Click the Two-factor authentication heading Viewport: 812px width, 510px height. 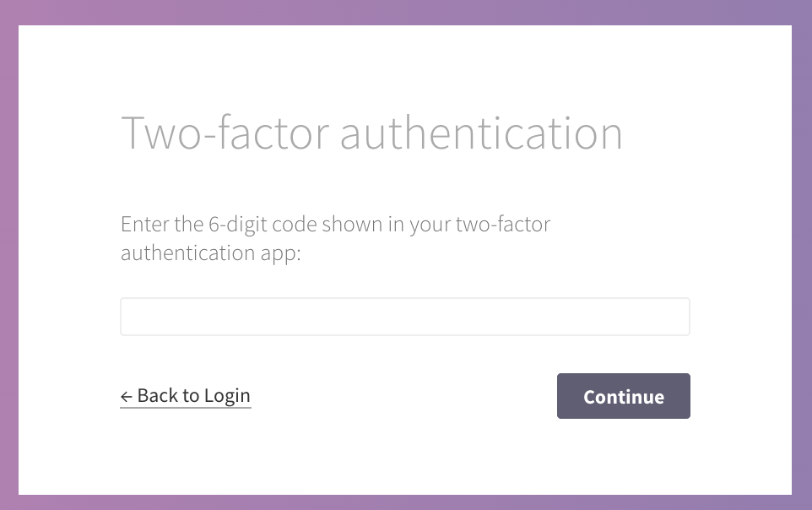pyautogui.click(x=371, y=133)
